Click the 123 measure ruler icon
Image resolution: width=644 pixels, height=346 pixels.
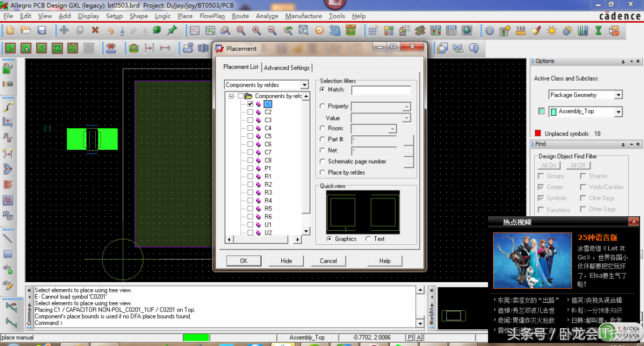click(x=521, y=31)
